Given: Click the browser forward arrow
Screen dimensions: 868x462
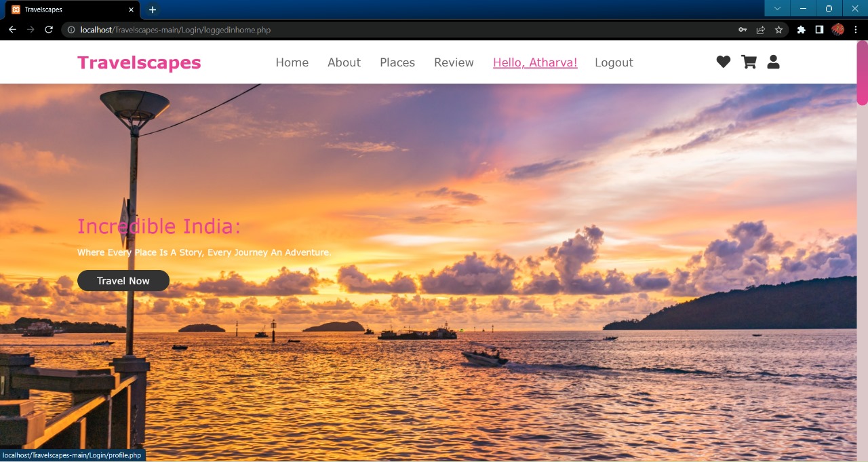Looking at the screenshot, I should (31, 30).
